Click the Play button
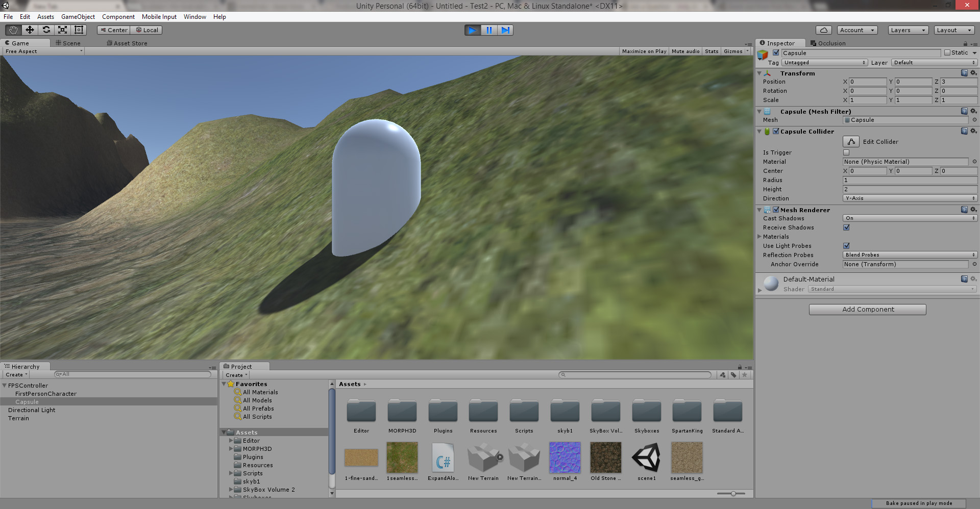 tap(473, 30)
